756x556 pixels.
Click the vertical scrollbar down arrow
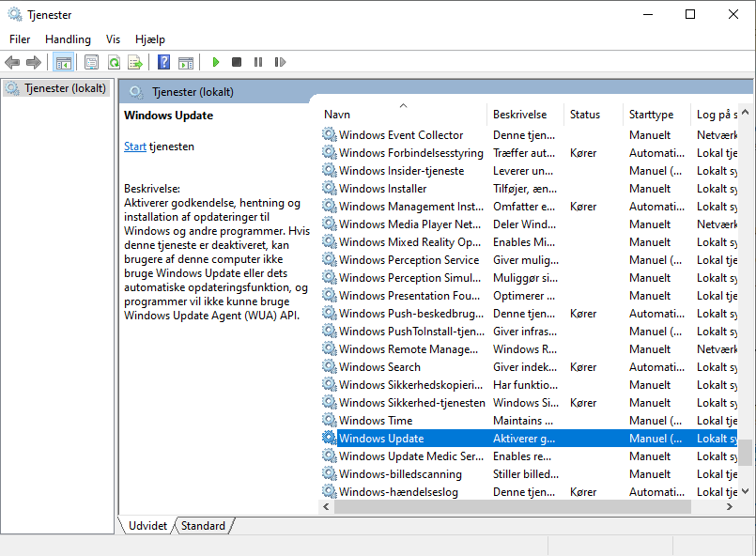point(746,491)
